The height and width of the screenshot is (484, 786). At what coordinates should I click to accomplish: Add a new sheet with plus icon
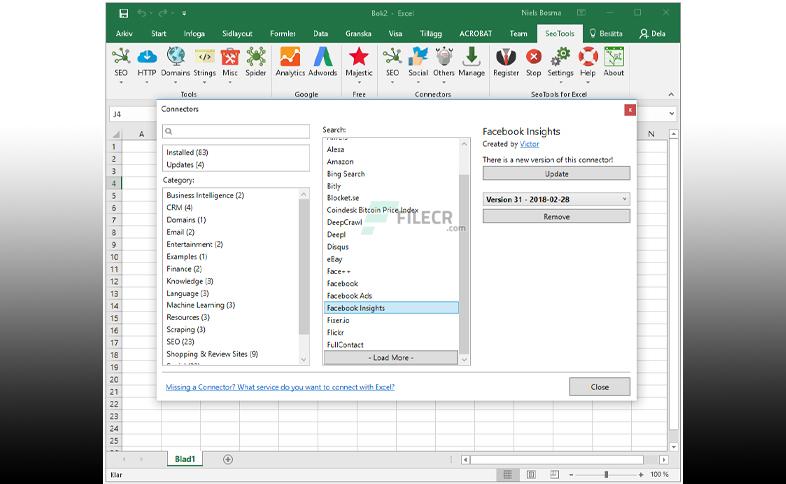228,459
